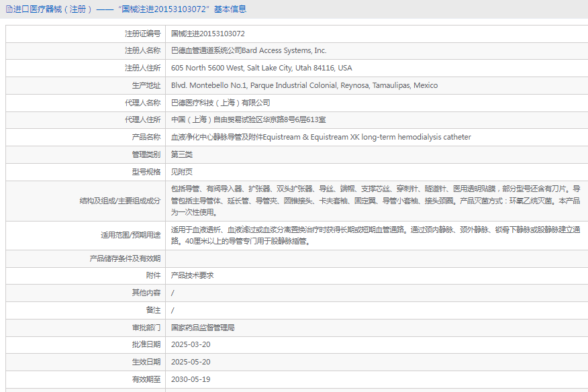This screenshot has width=588, height=392.
Task: Click the 审批部门 label
Action: pos(146,328)
